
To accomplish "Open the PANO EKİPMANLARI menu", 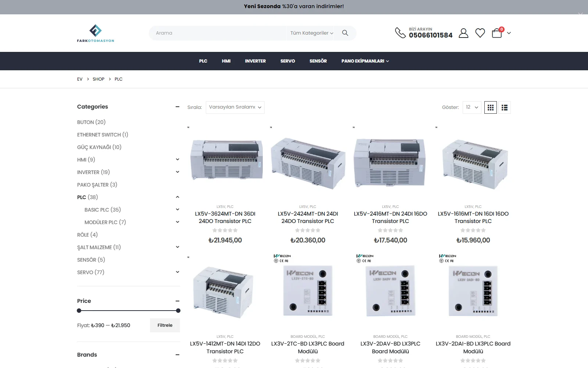I will tap(365, 61).
